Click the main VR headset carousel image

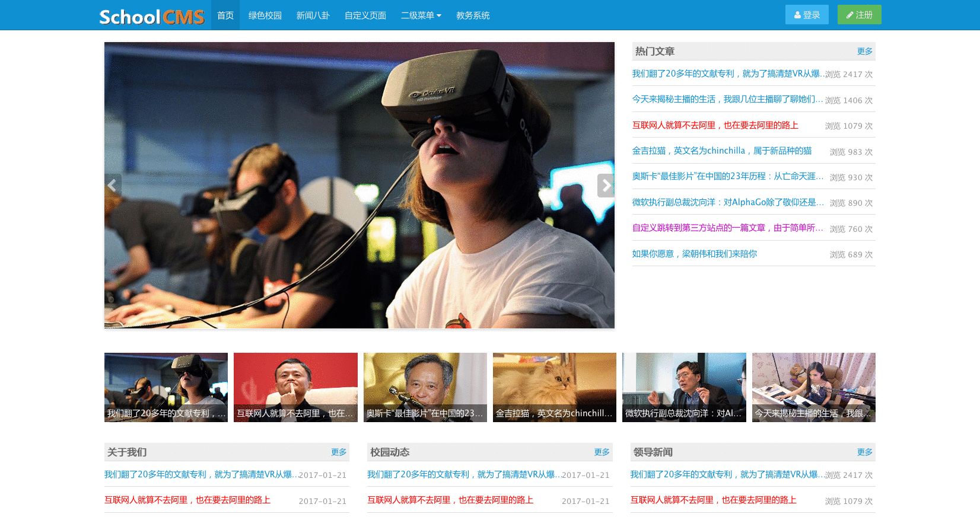359,185
